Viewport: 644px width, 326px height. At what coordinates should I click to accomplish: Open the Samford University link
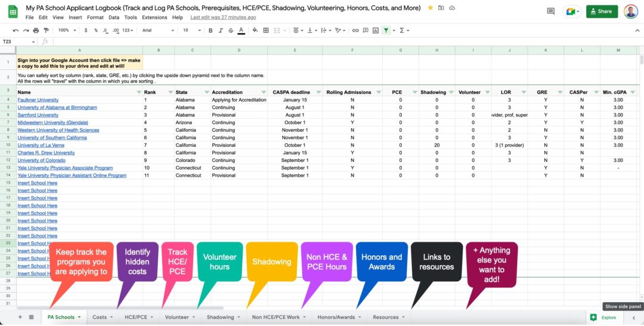(x=38, y=115)
